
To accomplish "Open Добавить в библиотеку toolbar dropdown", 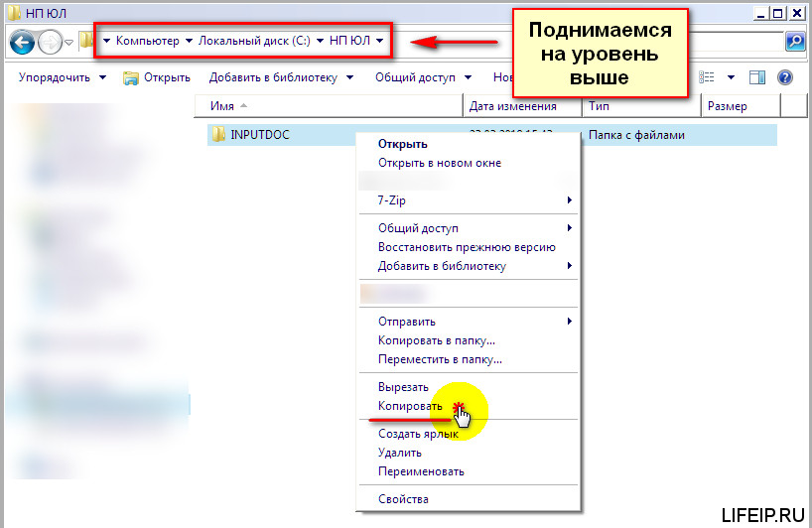I will pos(281,77).
